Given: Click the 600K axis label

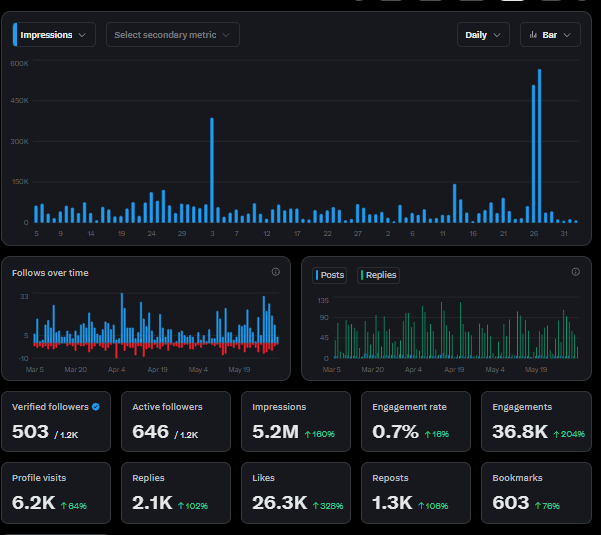Looking at the screenshot, I should pyautogui.click(x=19, y=64).
